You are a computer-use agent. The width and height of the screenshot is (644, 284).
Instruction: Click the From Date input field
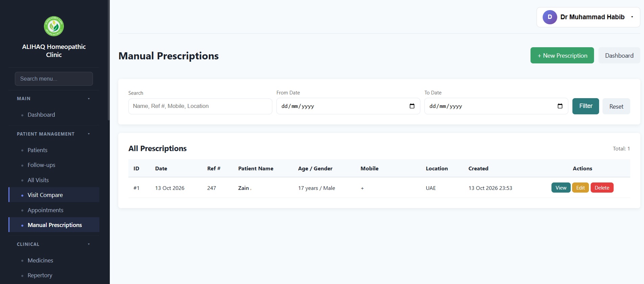(x=348, y=106)
